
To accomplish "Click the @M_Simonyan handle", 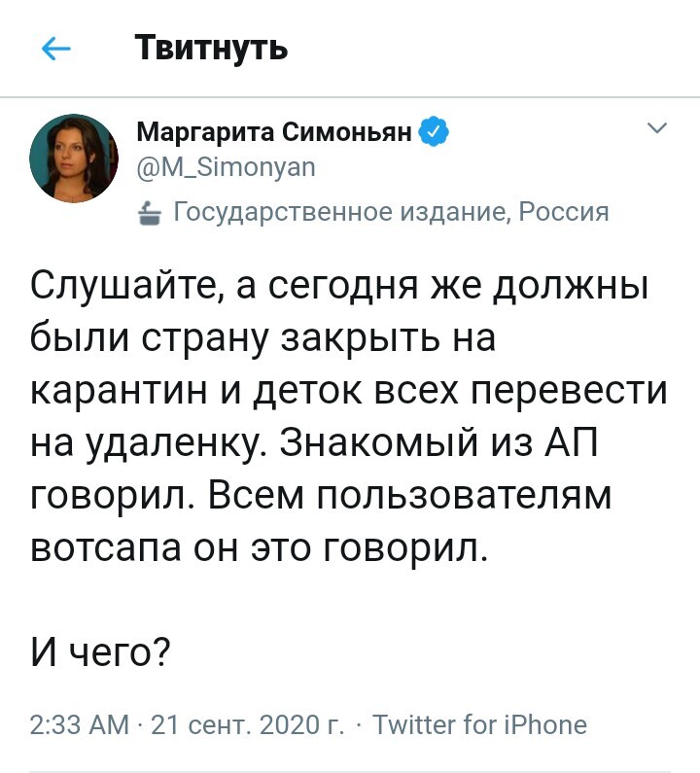I will (x=225, y=168).
